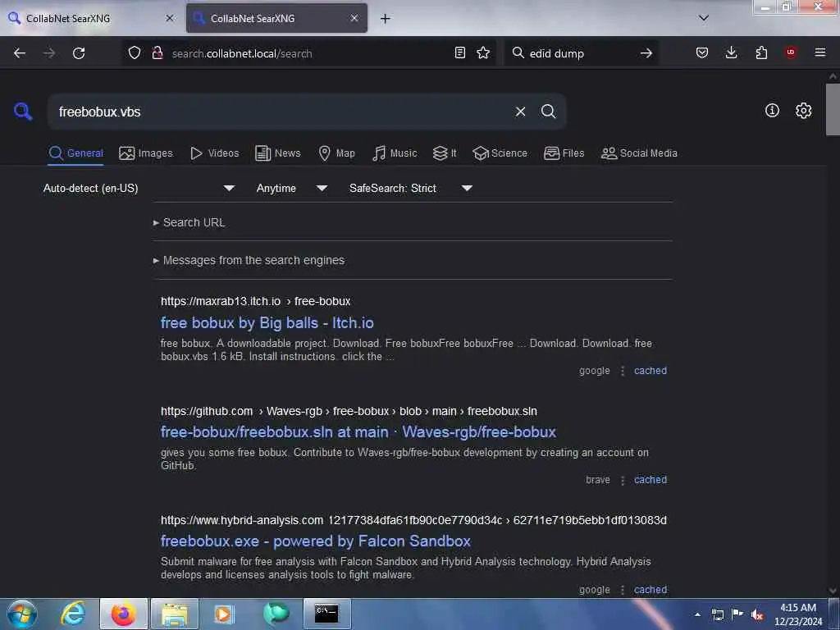
Task: Open SafeSearch Strict dropdown
Action: click(x=411, y=188)
